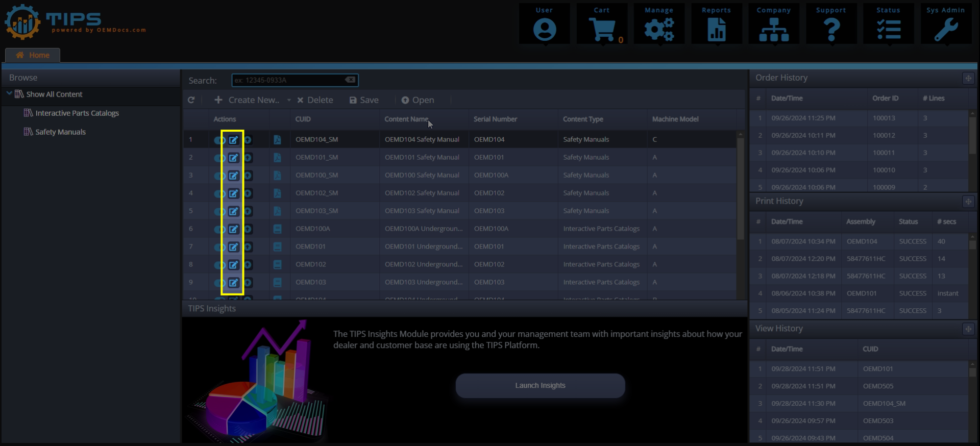Click the TIPS gear logo
The width and height of the screenshot is (980, 446).
(22, 22)
